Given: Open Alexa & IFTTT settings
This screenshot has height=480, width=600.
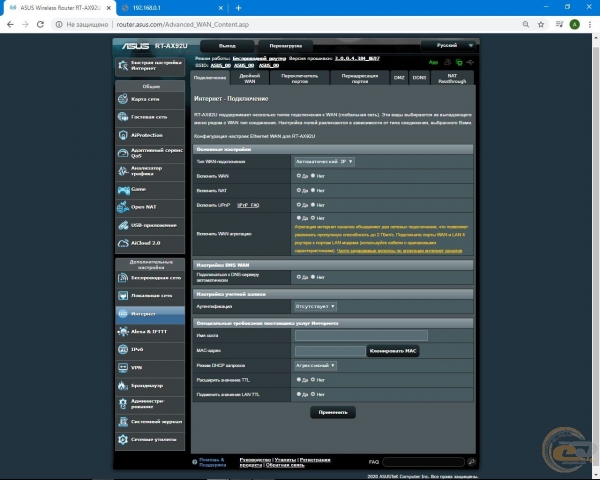Looking at the screenshot, I should pyautogui.click(x=150, y=331).
